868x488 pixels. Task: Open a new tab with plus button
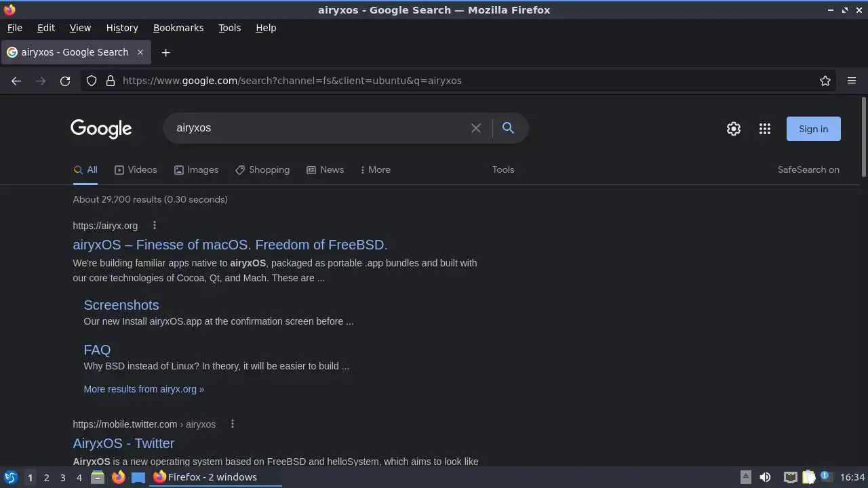(165, 52)
